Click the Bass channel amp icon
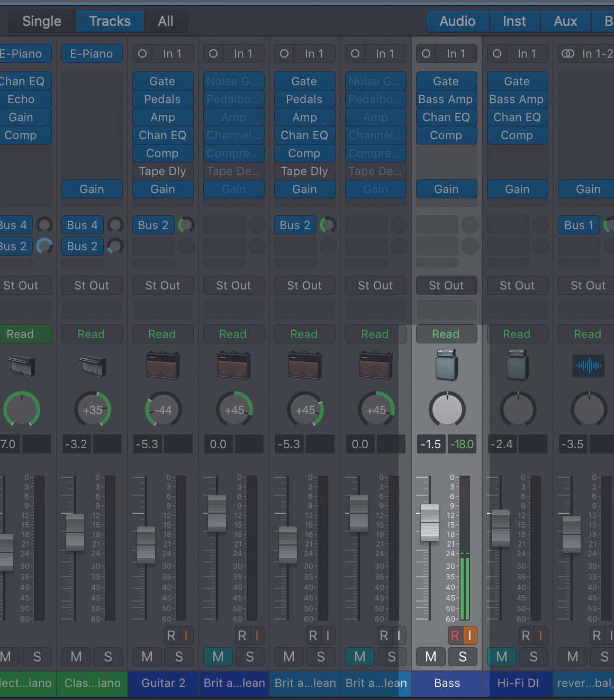614x700 pixels. [x=447, y=365]
